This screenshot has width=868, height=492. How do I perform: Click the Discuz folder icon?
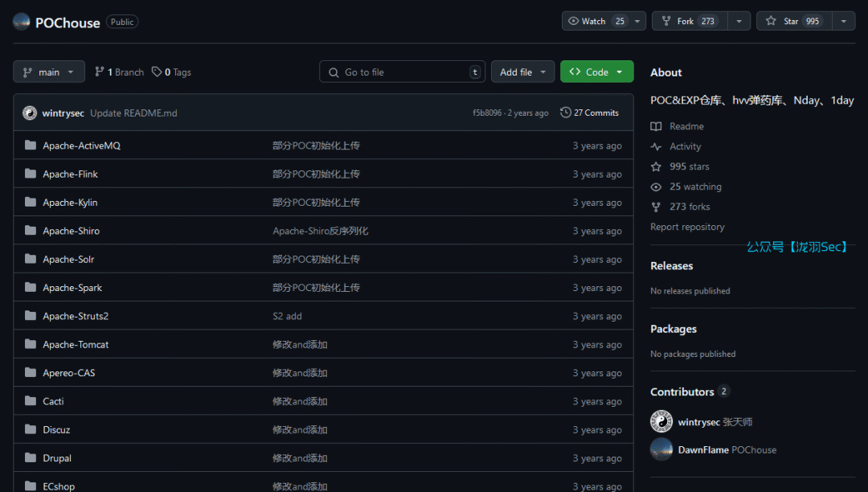[x=31, y=429]
